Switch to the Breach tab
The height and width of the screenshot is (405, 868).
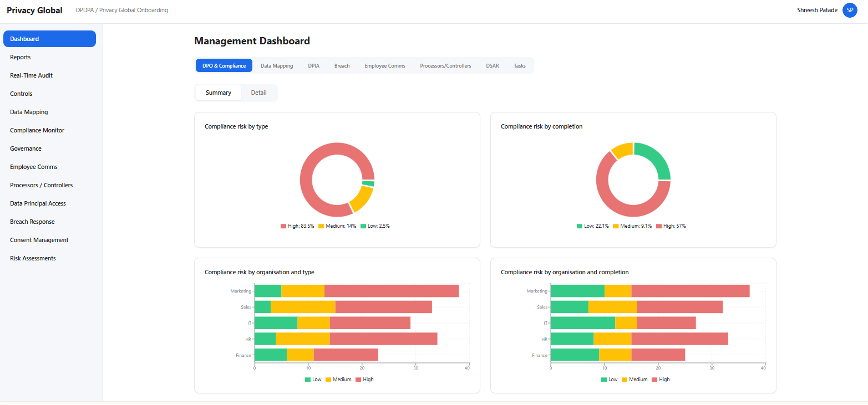pos(342,65)
